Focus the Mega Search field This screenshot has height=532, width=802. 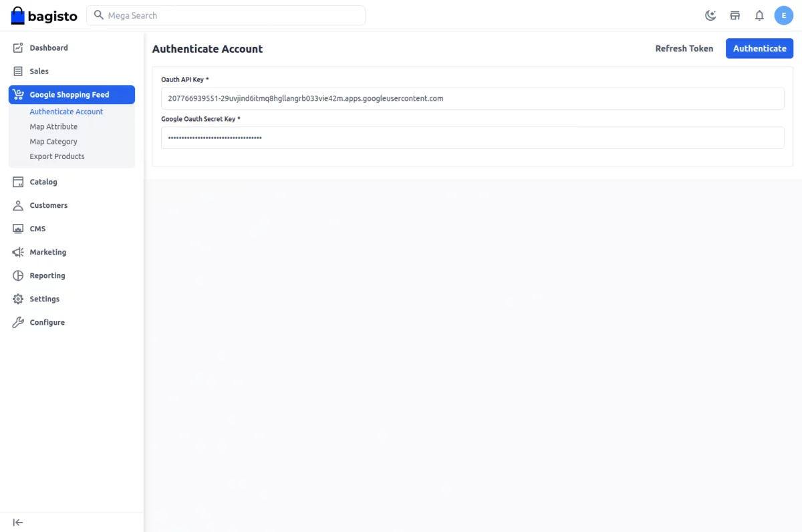(x=226, y=15)
